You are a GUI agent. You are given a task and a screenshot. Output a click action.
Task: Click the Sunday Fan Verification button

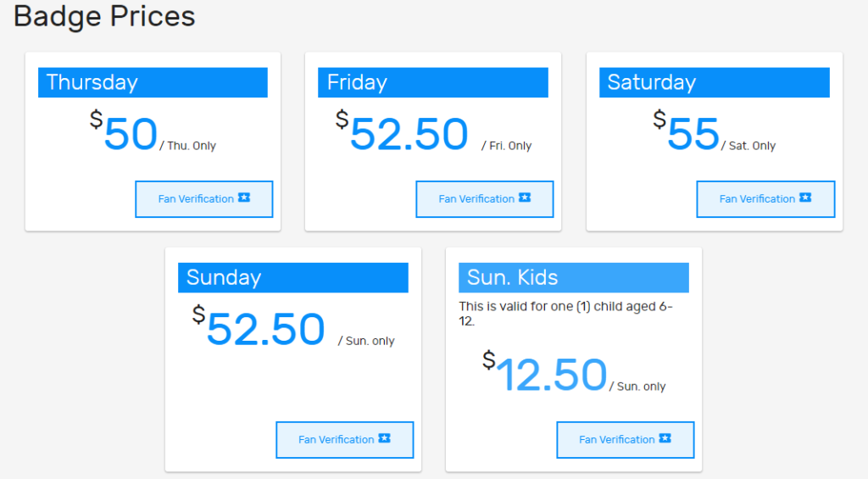[x=344, y=440]
